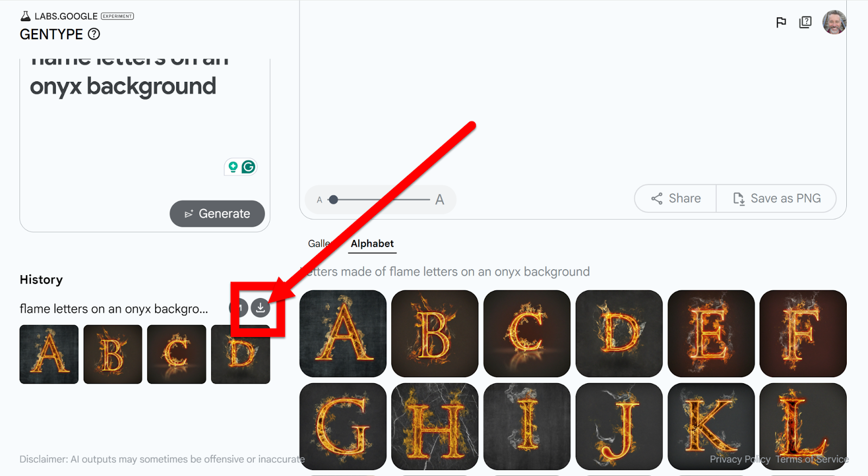The width and height of the screenshot is (868, 476).
Task: Click the download icon in History row
Action: pos(260,308)
